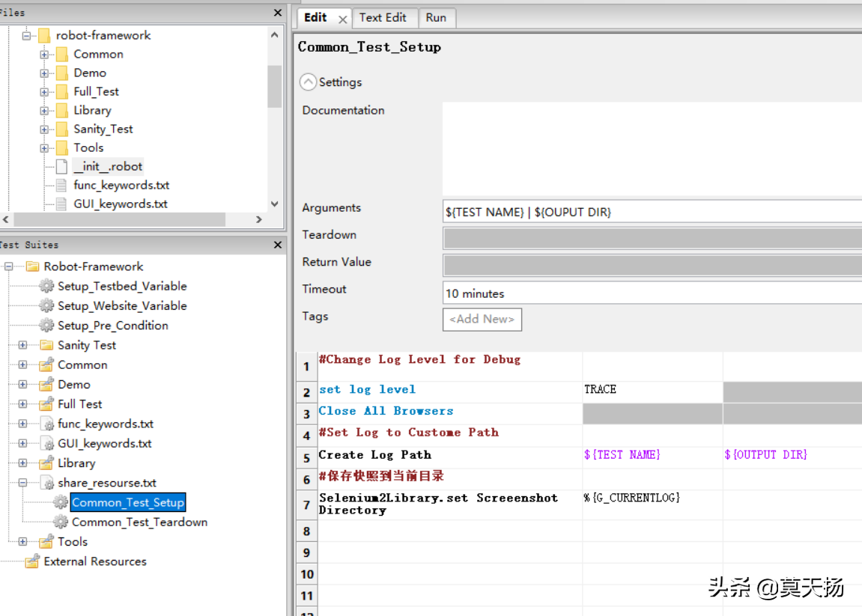Click the Common suite folder icon in Test Suites
862x616 pixels.
pyautogui.click(x=46, y=365)
